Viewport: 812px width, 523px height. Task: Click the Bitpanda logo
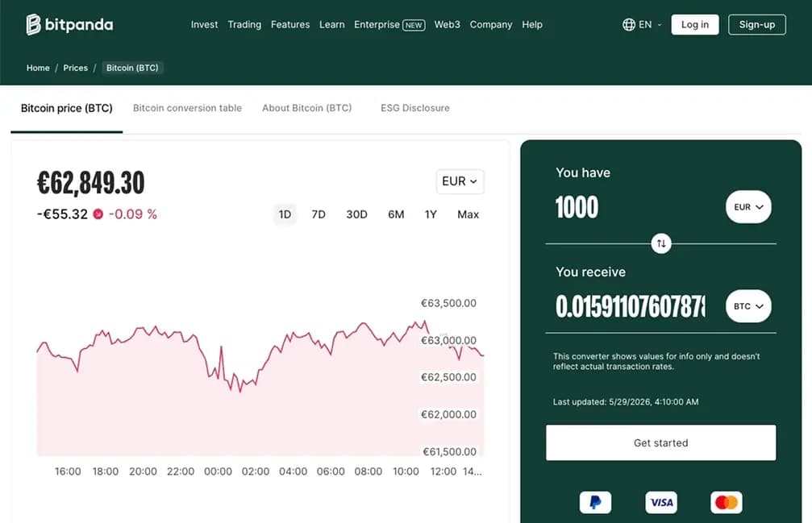[x=69, y=24]
